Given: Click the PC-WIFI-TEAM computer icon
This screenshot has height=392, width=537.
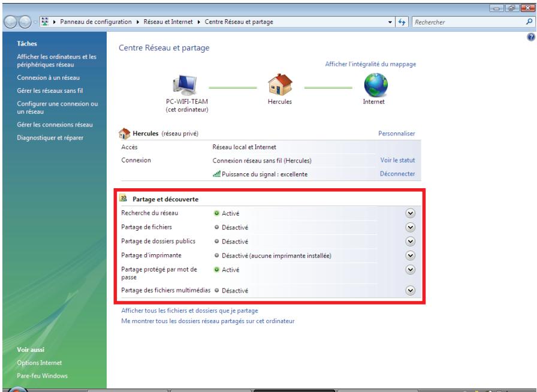Looking at the screenshot, I should 185,85.
